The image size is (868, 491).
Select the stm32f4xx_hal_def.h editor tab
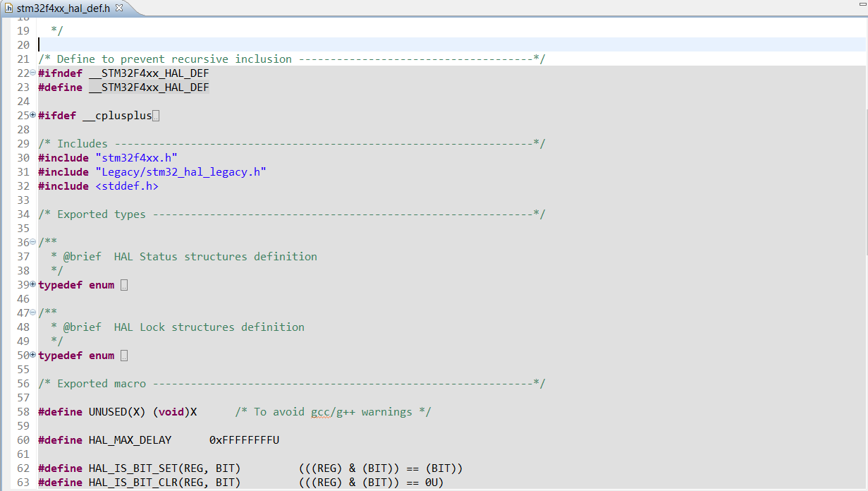point(63,8)
